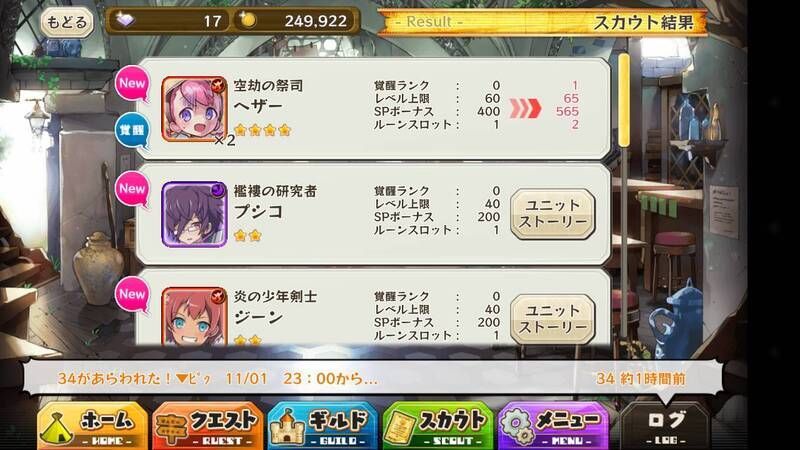Tap the blue 覚醒 awakening badge

[x=132, y=131]
